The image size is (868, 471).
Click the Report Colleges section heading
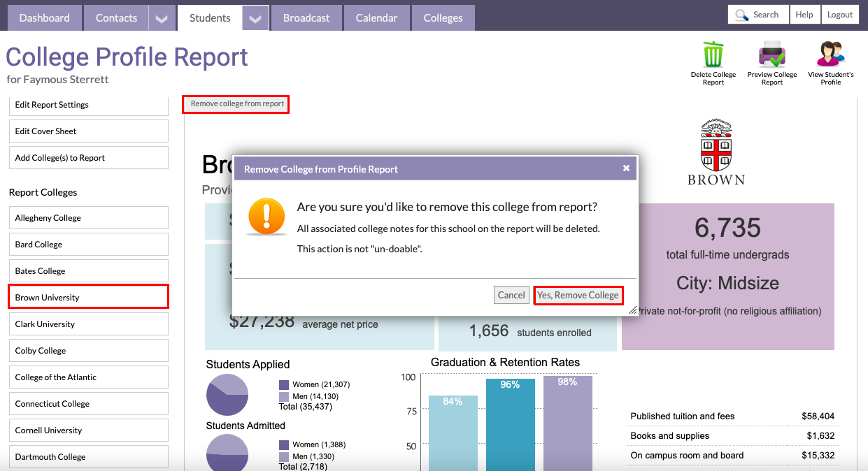coord(43,192)
